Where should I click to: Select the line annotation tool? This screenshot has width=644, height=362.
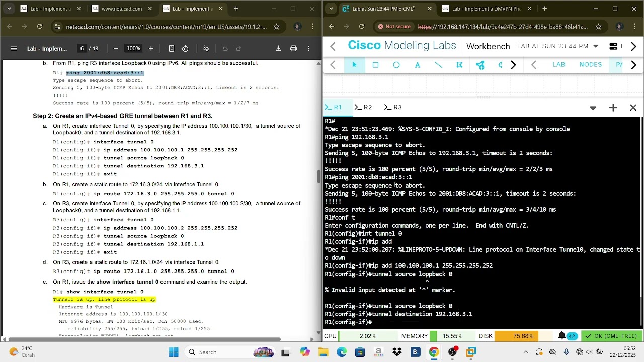pyautogui.click(x=438, y=65)
